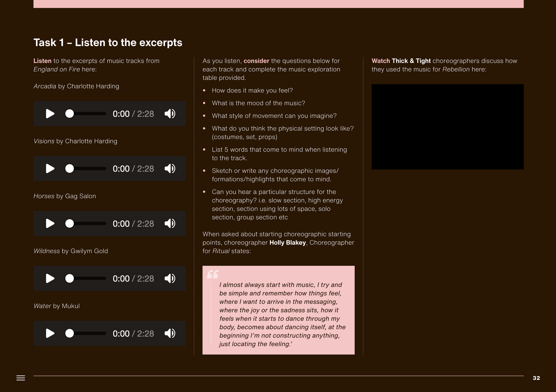Open the hamburger menu icon at page bottom
Screen dimensions: 556x392
click(x=21, y=378)
